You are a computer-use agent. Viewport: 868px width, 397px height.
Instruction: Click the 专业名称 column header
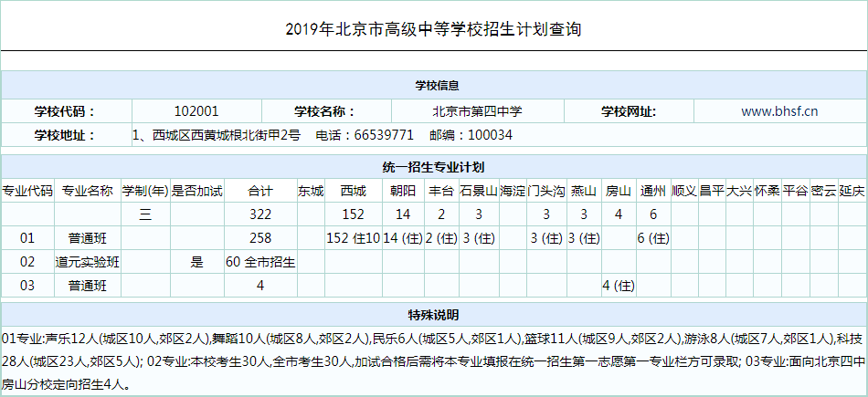coord(88,191)
